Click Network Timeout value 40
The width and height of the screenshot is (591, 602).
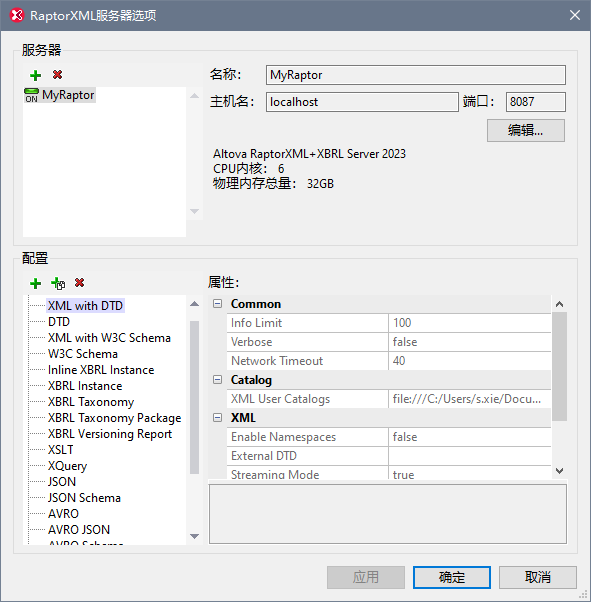[x=470, y=361]
